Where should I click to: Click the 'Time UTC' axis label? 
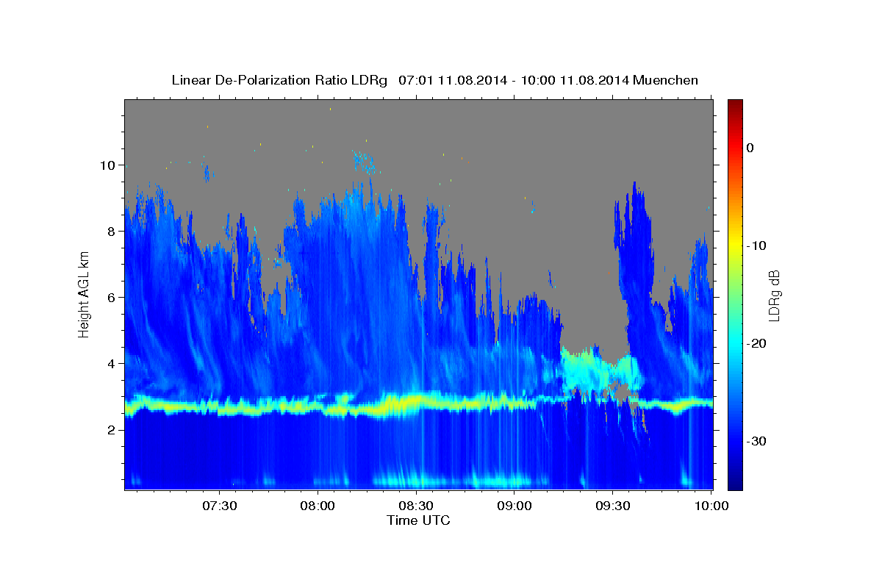(x=418, y=520)
